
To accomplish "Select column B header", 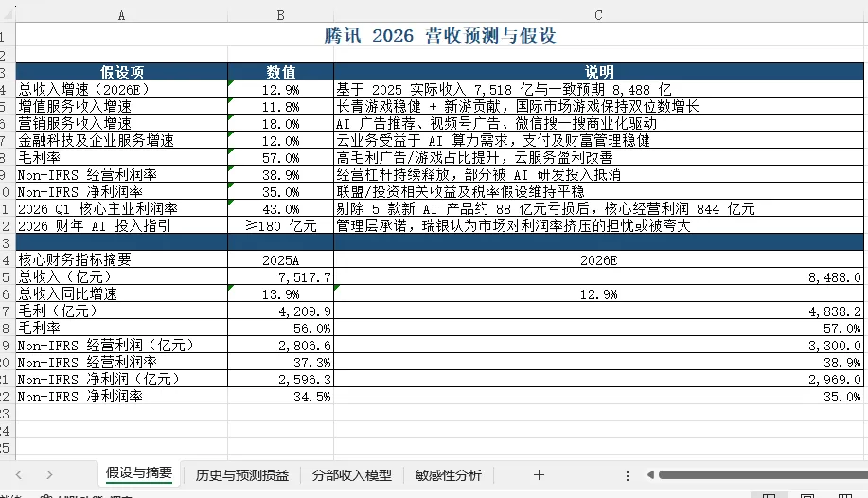I will (281, 15).
